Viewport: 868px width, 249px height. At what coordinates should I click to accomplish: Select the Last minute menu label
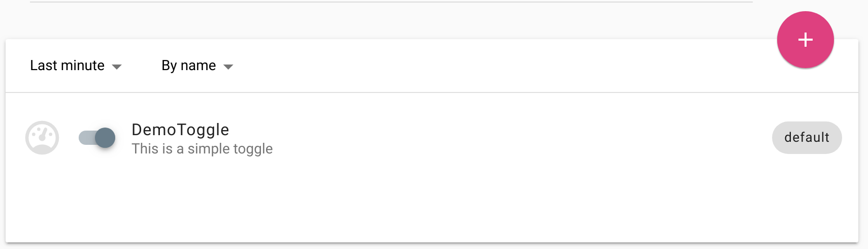[x=67, y=66]
